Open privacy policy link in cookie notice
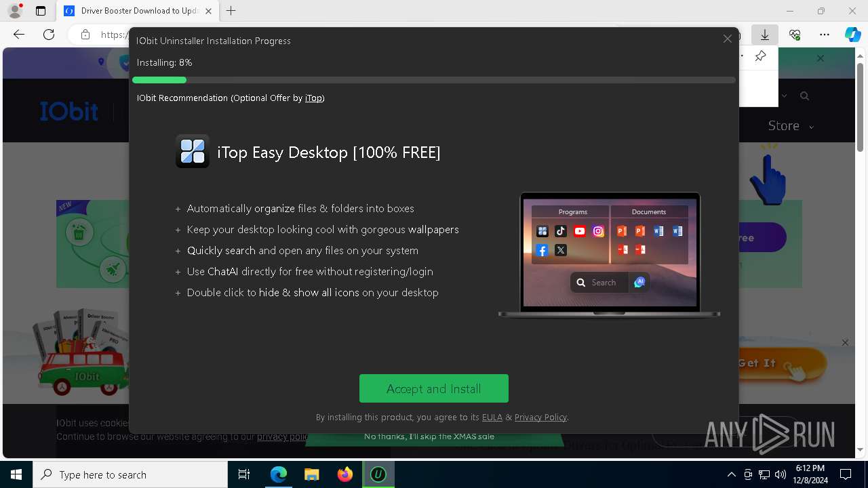868x488 pixels. click(x=283, y=436)
